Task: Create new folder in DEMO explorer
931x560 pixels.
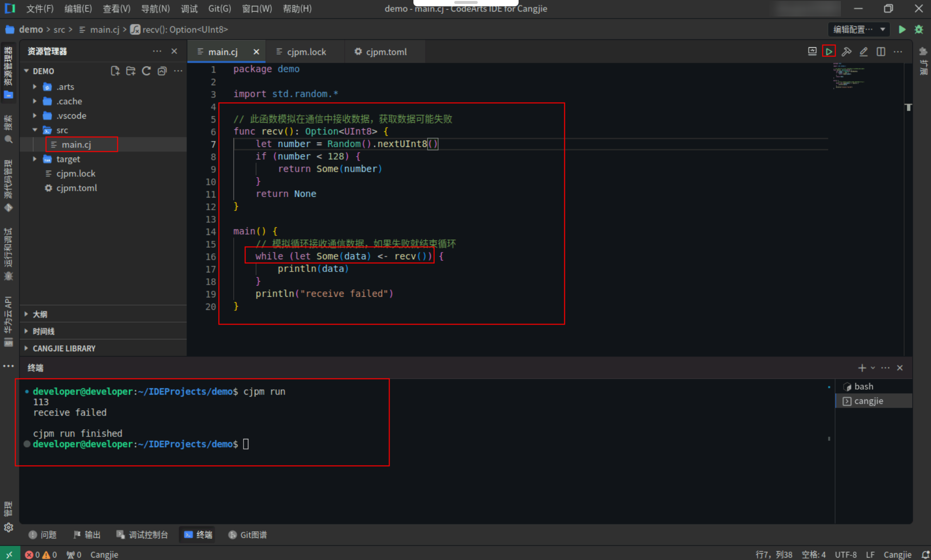Action: pyautogui.click(x=130, y=71)
